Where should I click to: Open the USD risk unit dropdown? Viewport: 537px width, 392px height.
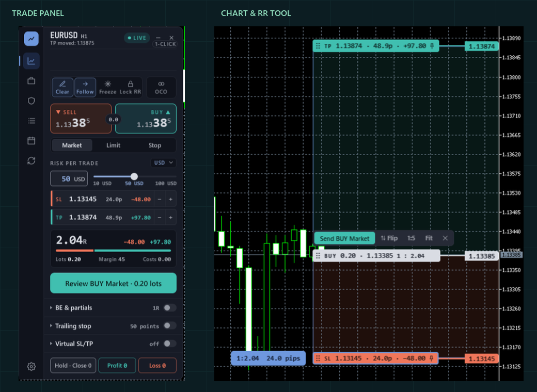click(163, 163)
